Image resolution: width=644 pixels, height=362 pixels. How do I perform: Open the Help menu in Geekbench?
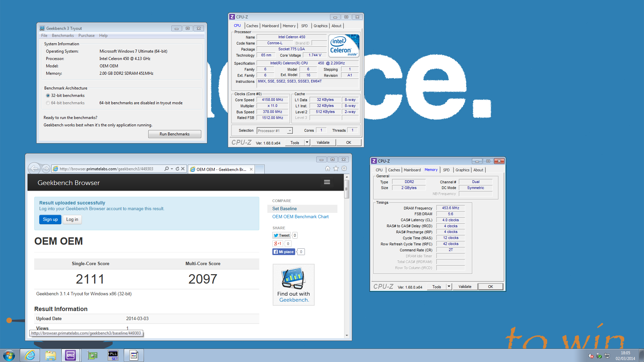[103, 36]
